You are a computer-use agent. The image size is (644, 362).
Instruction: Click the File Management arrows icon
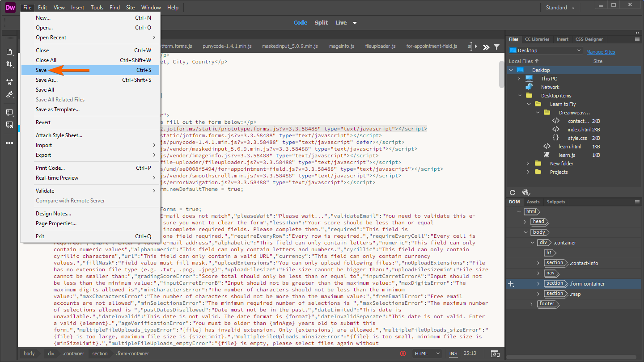[9, 64]
